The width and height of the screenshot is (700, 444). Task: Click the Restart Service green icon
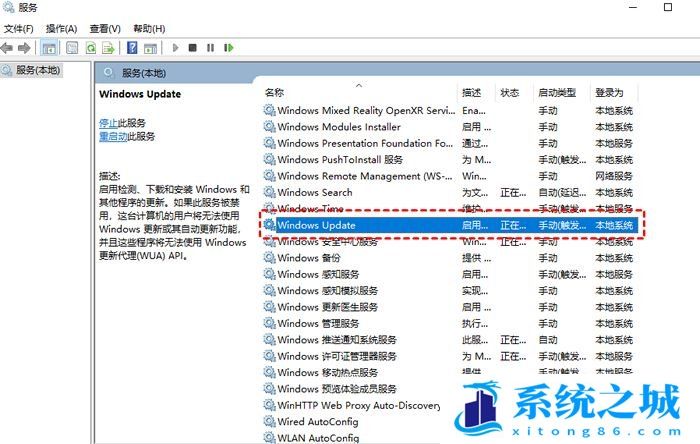(229, 48)
